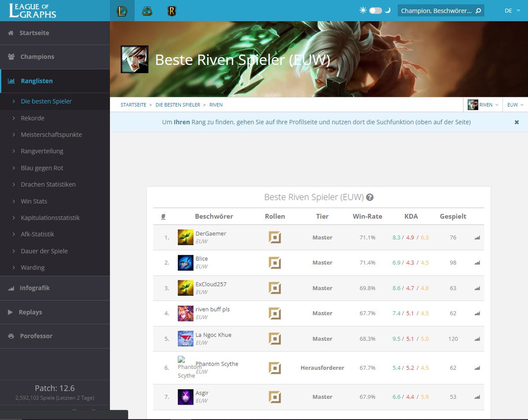Open Replays via the play icon

[11, 312]
